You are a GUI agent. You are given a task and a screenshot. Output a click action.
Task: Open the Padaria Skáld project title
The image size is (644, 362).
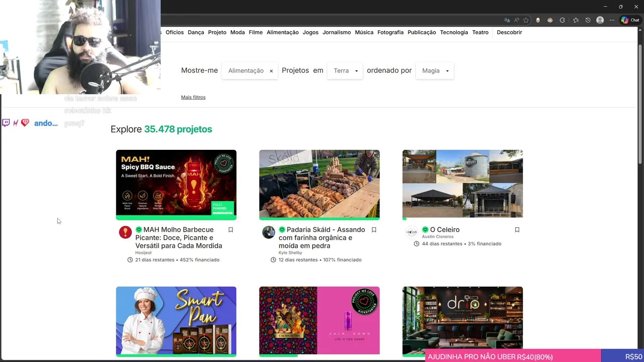point(322,238)
